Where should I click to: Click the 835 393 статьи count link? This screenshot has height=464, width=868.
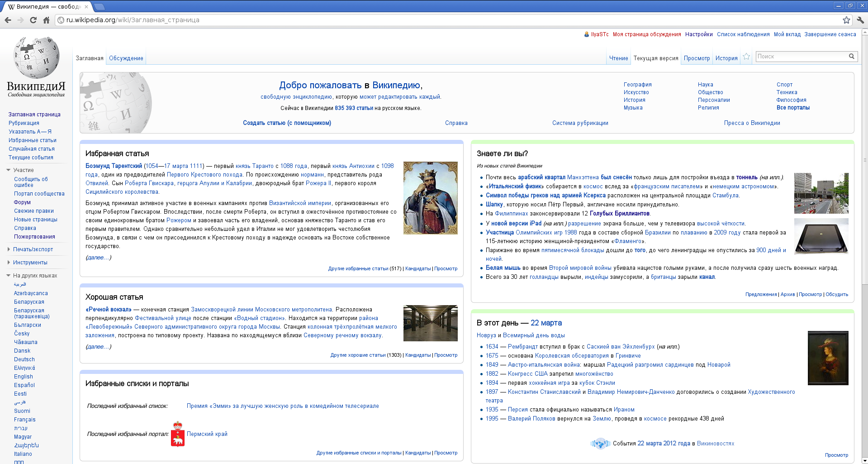[354, 108]
